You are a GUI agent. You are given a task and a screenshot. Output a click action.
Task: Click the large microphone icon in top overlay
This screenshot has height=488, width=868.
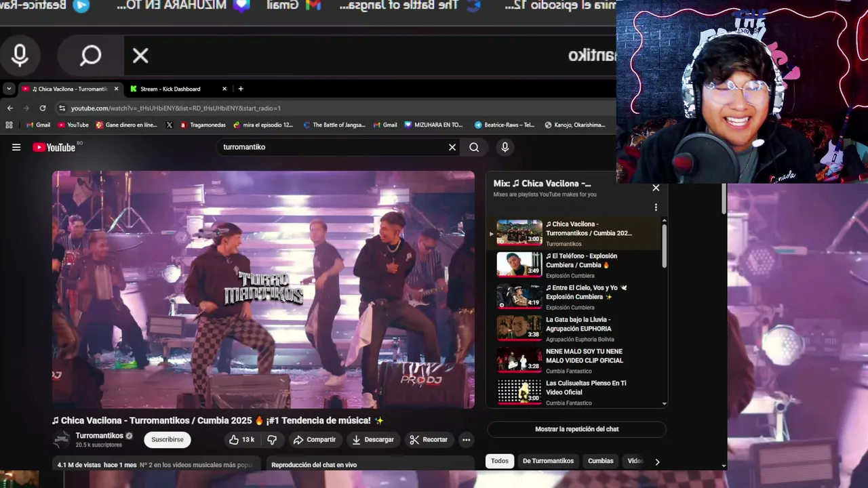click(x=20, y=56)
